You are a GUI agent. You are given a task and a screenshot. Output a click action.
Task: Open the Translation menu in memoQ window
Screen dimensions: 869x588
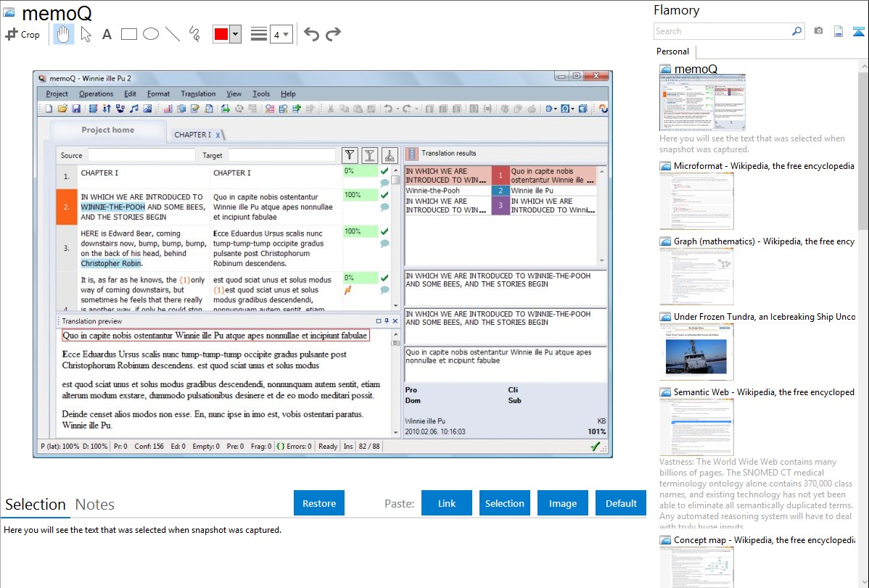[x=198, y=94]
